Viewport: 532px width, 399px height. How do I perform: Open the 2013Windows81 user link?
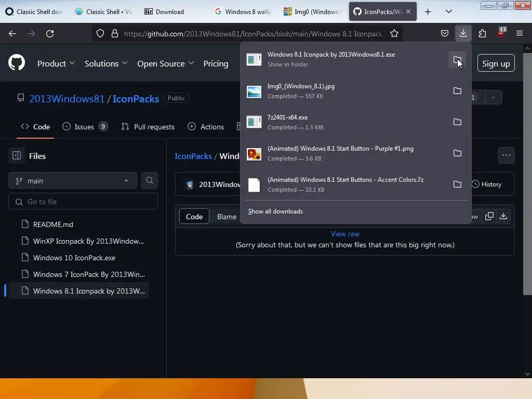point(67,98)
